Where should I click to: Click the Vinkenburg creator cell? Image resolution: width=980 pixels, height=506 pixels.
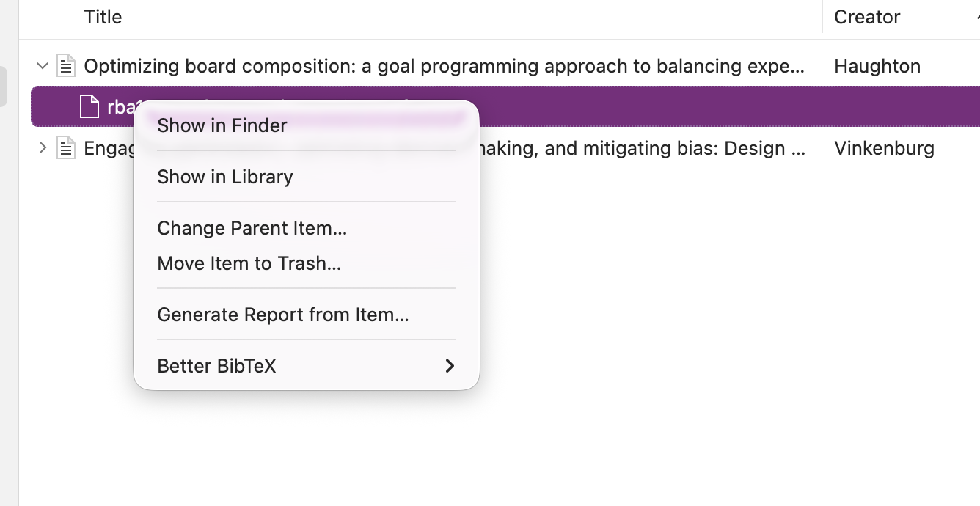884,148
